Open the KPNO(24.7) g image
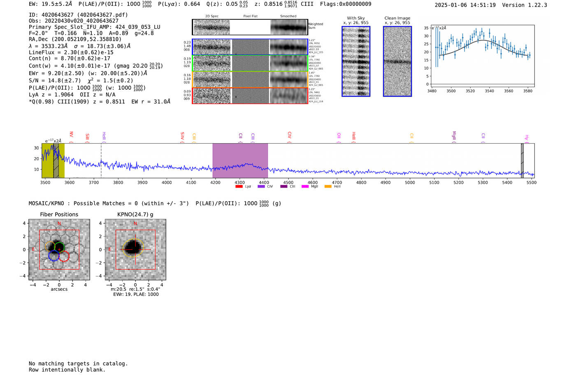 [x=135, y=250]
